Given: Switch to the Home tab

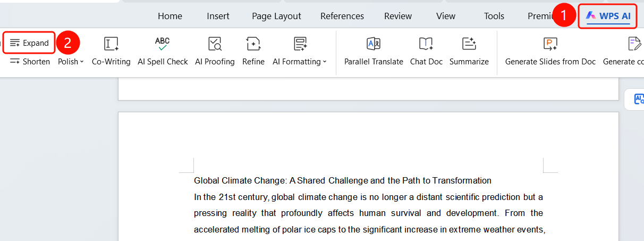Looking at the screenshot, I should coord(170,16).
